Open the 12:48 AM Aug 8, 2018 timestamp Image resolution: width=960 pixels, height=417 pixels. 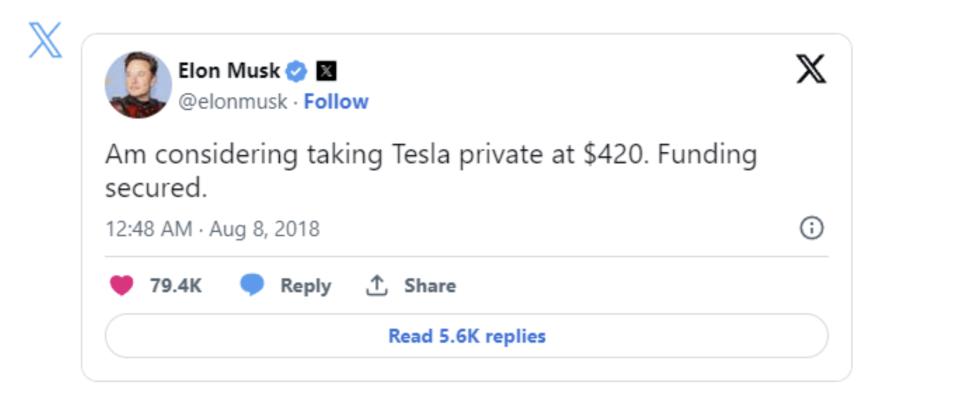click(x=212, y=229)
